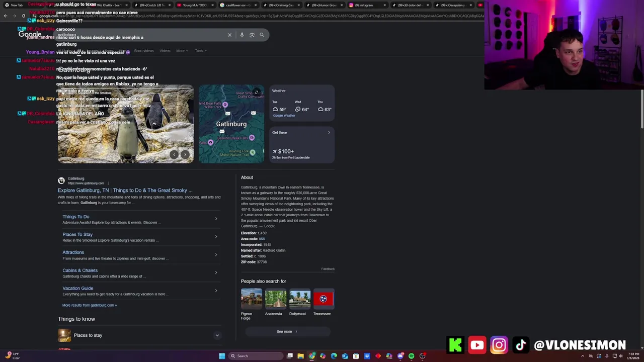Image resolution: width=644 pixels, height=362 pixels.
Task: Clear the Google search box text
Action: [x=229, y=35]
